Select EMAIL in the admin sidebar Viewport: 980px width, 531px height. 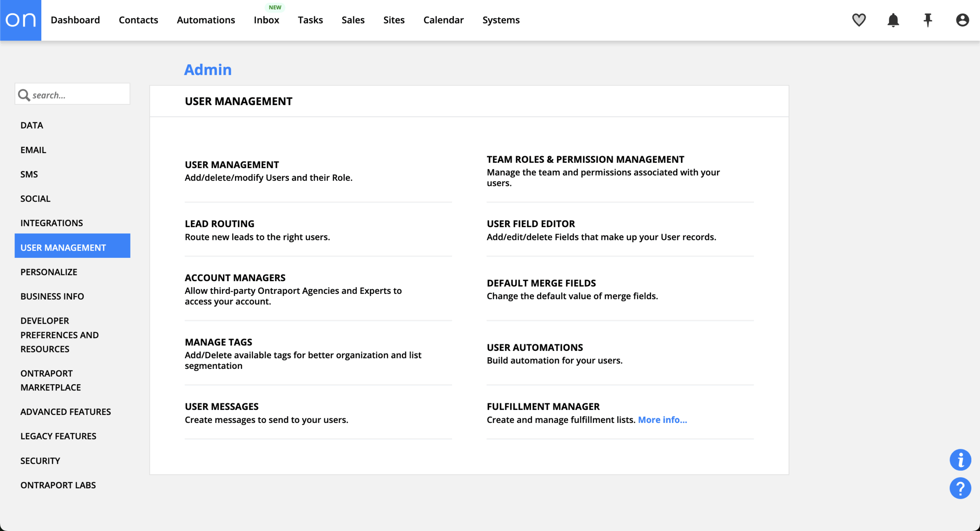[x=33, y=150]
